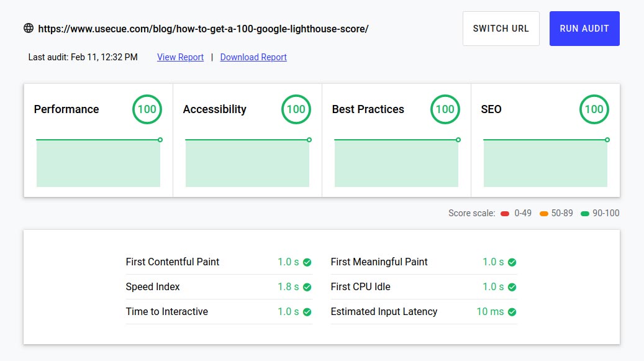Click the Speed Index green checkmark
Image resolution: width=644 pixels, height=361 pixels.
[x=307, y=287]
